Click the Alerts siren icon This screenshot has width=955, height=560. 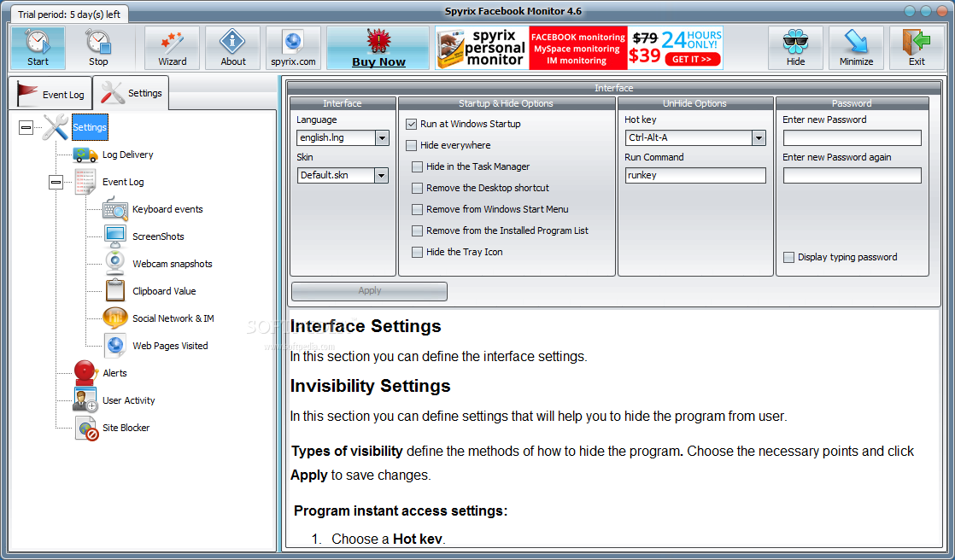[x=85, y=372]
